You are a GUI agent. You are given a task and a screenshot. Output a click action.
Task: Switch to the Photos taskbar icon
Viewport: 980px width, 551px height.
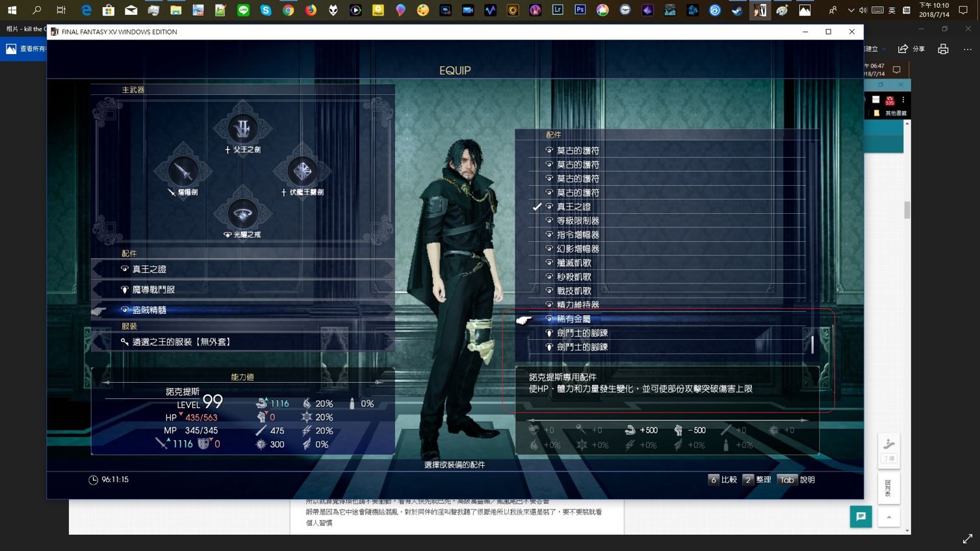[805, 10]
